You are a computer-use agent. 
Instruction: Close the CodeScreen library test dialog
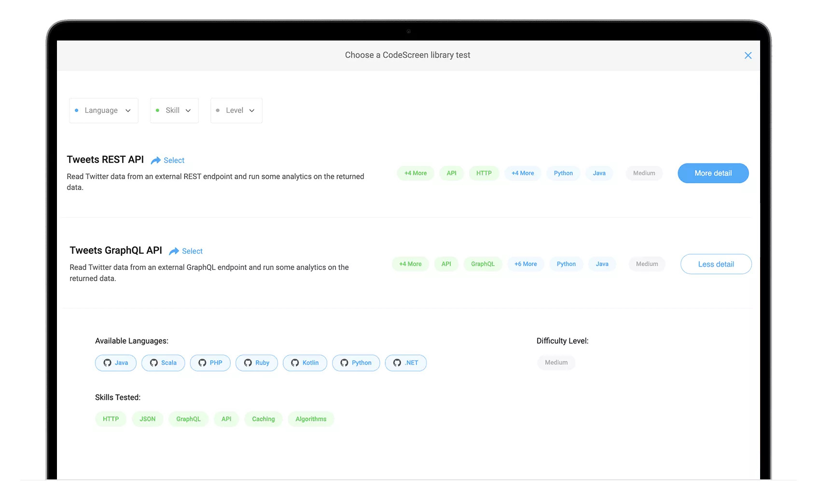(748, 55)
